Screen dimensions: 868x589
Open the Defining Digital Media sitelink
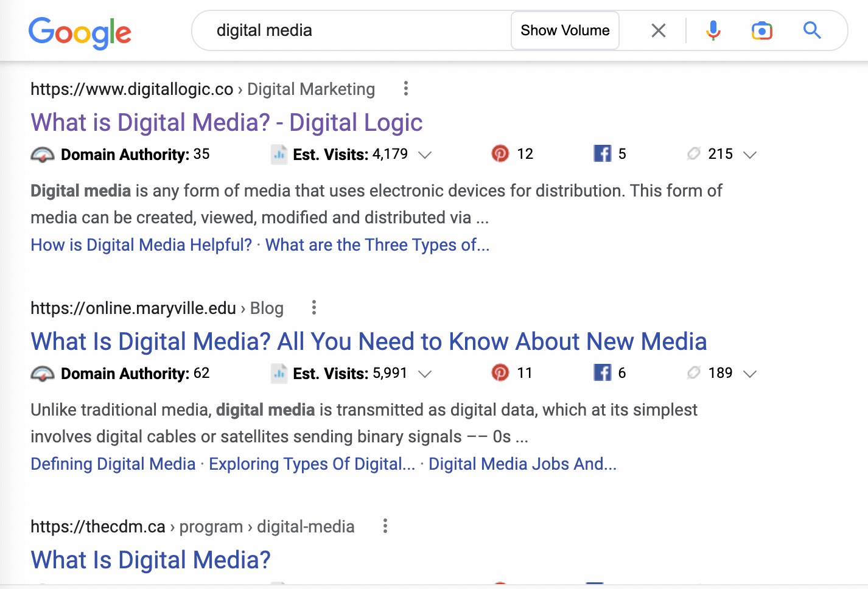coord(113,464)
